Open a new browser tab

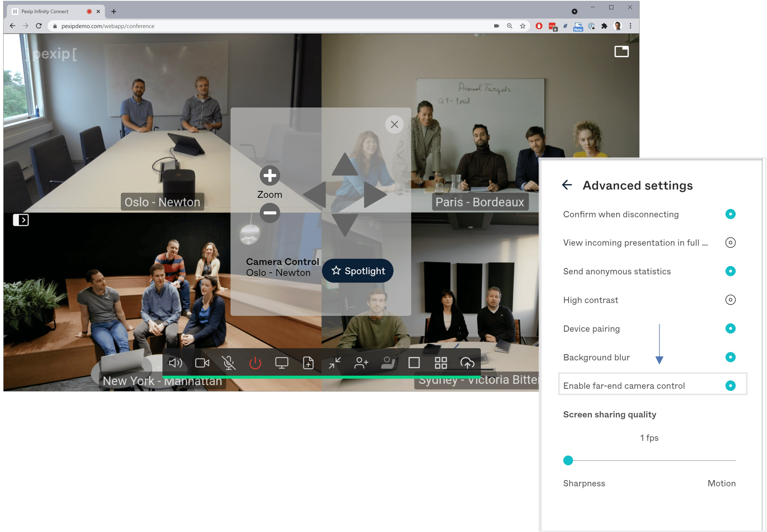click(x=114, y=12)
